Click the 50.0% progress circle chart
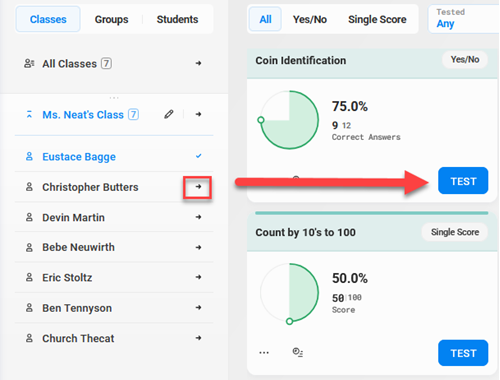This screenshot has height=380, width=500. [289, 293]
